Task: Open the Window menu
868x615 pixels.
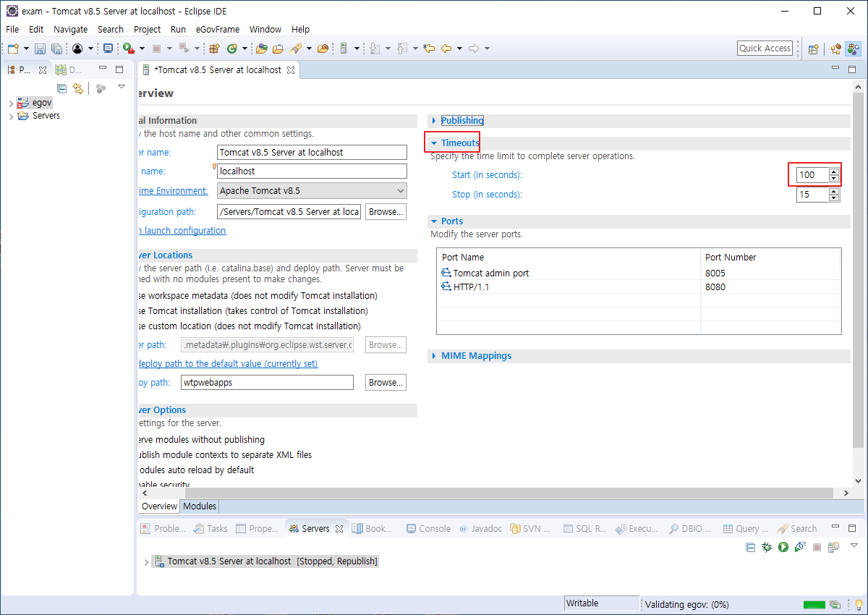Action: tap(265, 30)
